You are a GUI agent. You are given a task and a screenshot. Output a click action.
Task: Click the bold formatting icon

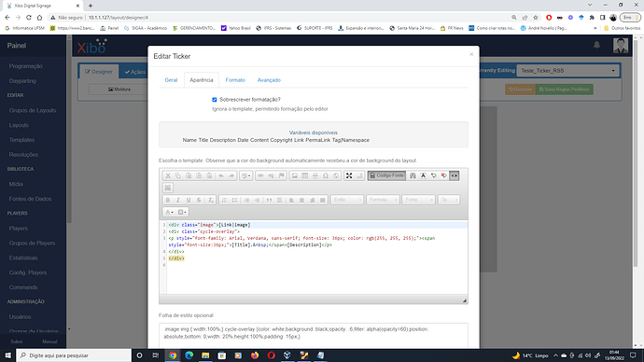click(x=168, y=200)
